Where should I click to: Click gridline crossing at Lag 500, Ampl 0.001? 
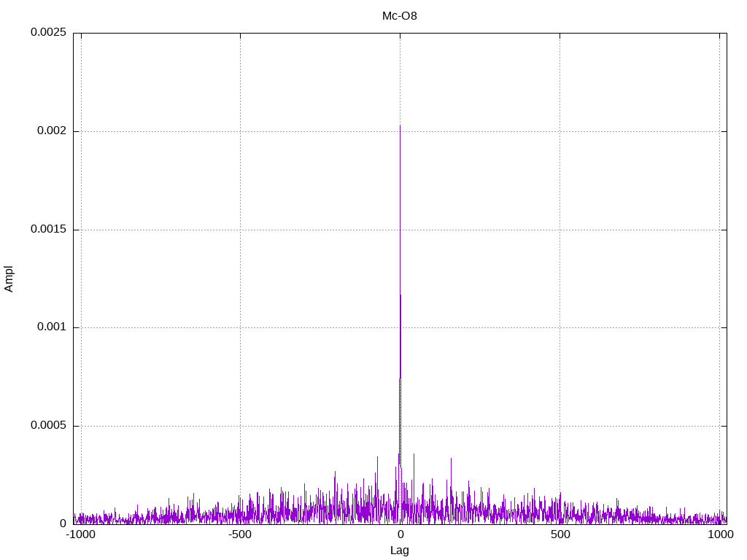[560, 327]
